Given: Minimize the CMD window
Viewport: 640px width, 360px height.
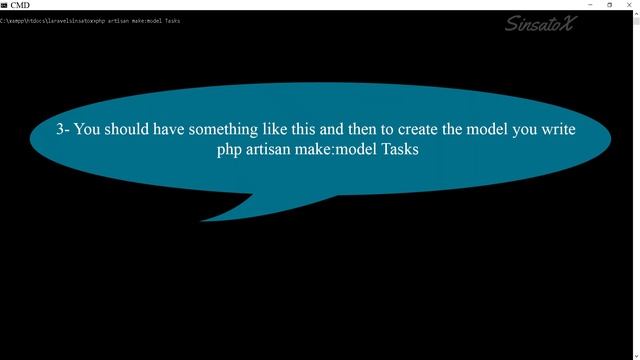Looking at the screenshot, I should [590, 5].
